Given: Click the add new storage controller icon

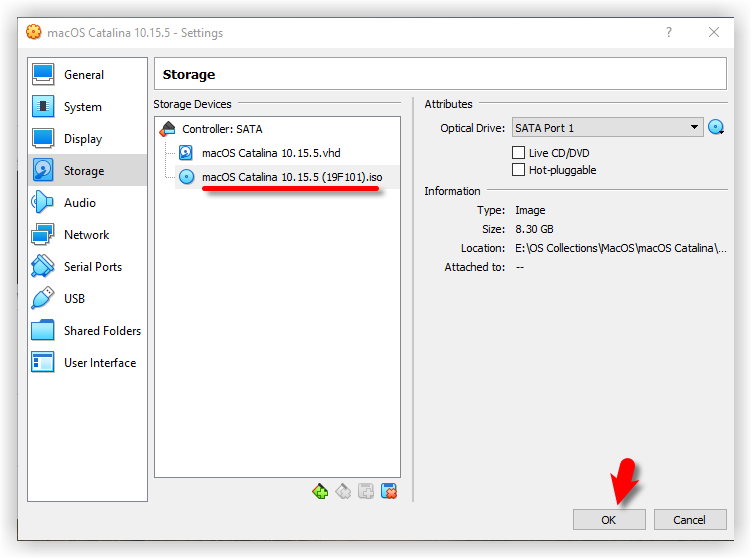Looking at the screenshot, I should click(320, 491).
